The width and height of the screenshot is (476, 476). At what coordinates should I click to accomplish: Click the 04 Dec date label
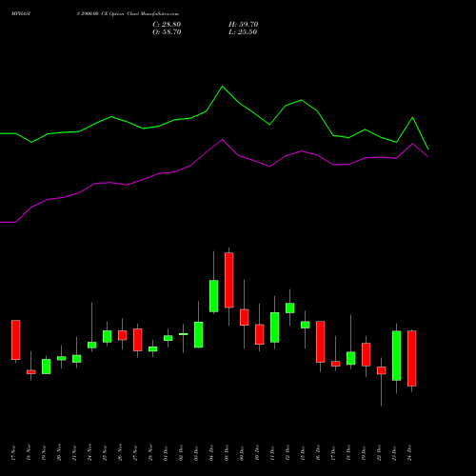[x=211, y=453]
